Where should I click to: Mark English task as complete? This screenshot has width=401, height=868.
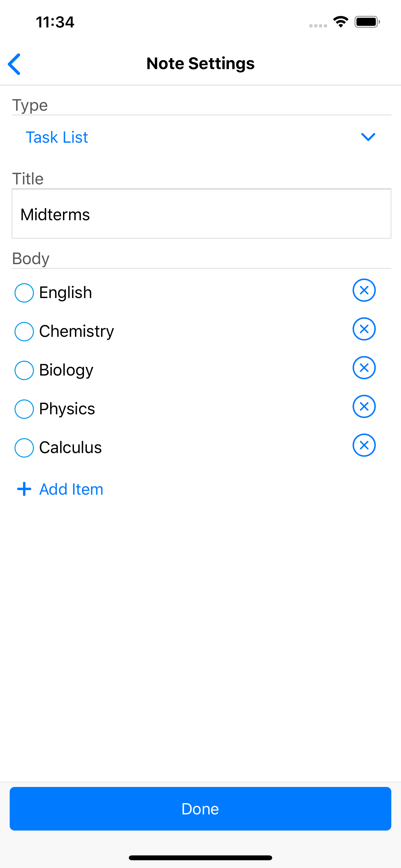tap(24, 293)
